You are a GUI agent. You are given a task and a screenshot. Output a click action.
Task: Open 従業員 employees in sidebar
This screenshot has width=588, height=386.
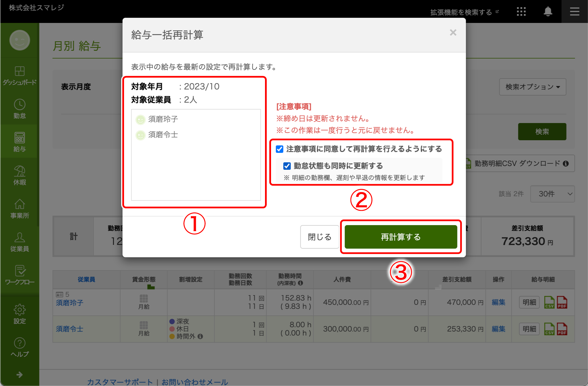tap(20, 242)
